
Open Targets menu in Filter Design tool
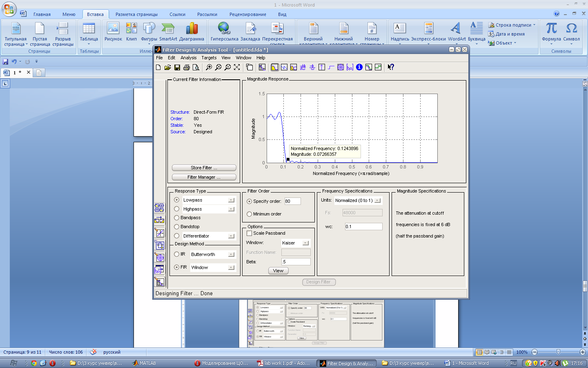209,58
